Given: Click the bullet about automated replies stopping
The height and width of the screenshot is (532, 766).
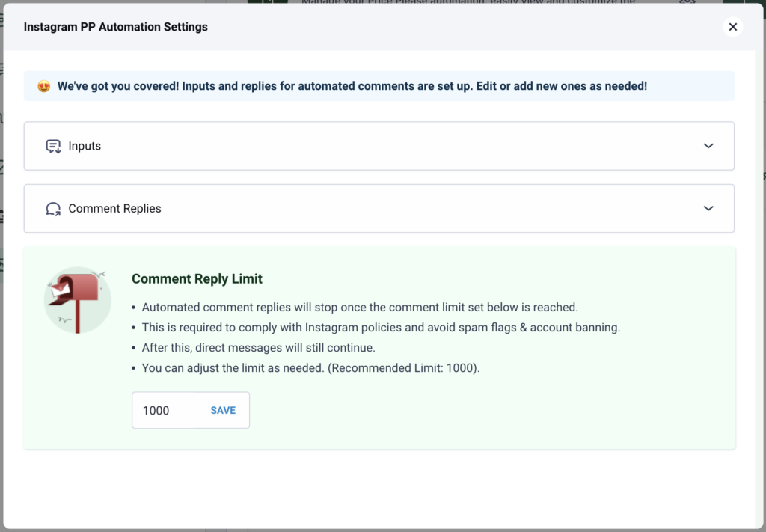Looking at the screenshot, I should coord(360,308).
